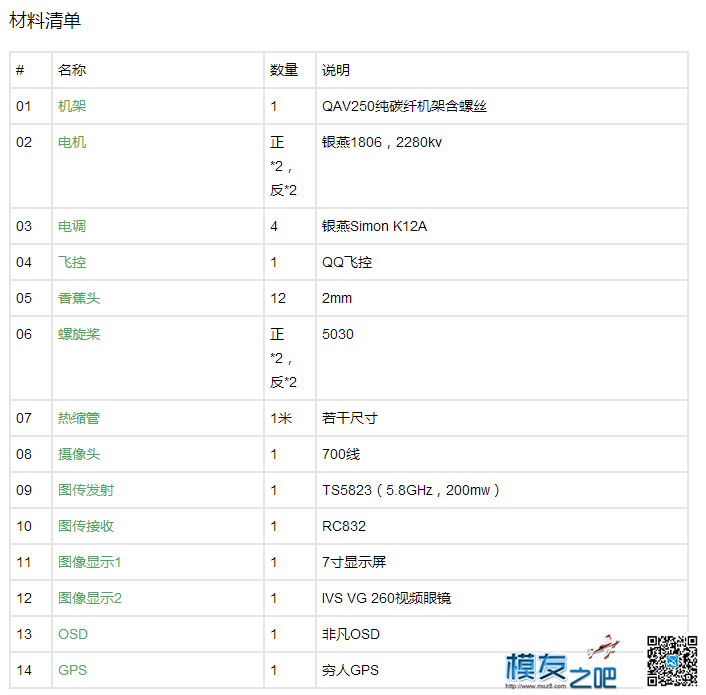Open the 图传接收 link
The image size is (706, 695).
pyautogui.click(x=86, y=526)
